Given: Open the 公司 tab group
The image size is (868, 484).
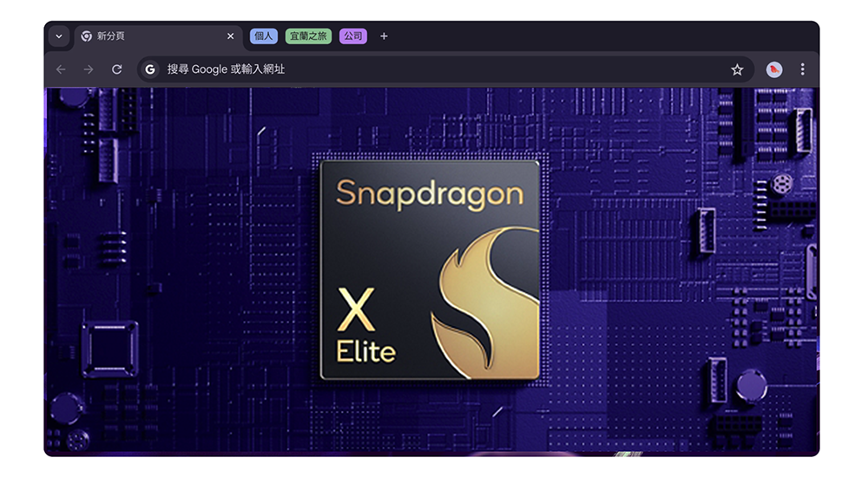Looking at the screenshot, I should [353, 36].
